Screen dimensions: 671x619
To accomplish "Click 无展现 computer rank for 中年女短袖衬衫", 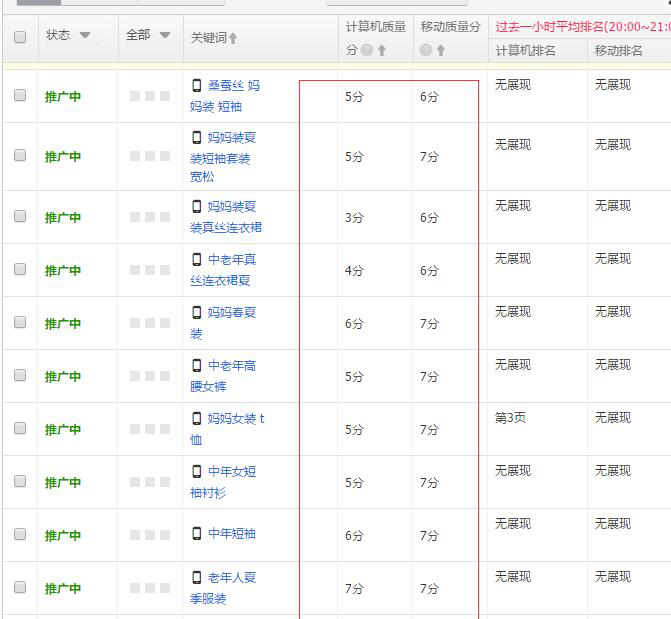I will click(x=513, y=470).
